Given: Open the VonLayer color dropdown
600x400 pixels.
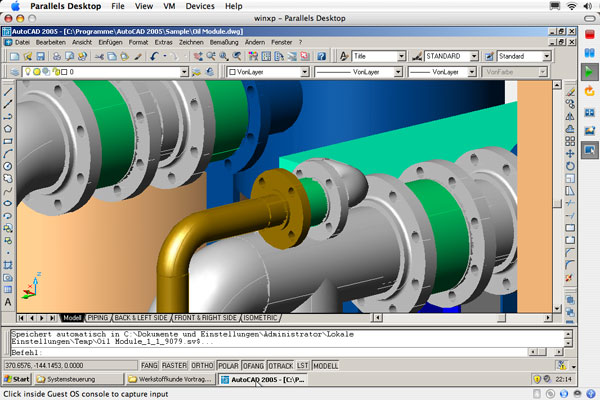Looking at the screenshot, I should pyautogui.click(x=305, y=72).
